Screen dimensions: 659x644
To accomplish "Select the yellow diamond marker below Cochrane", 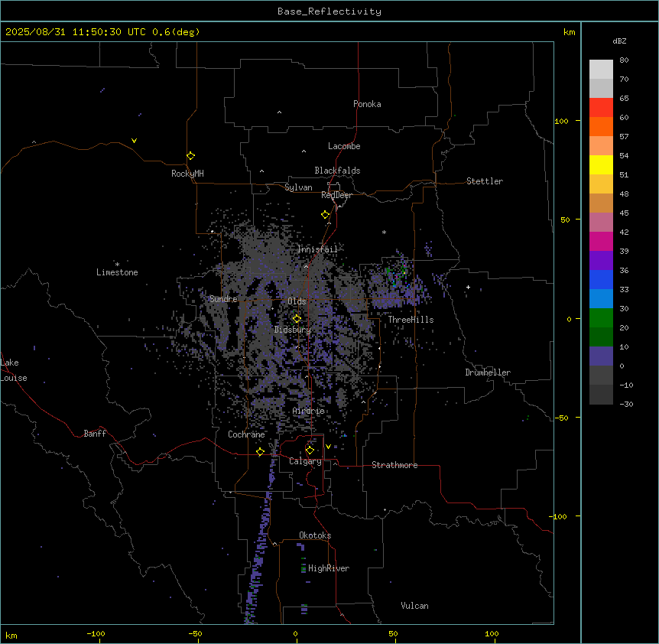I will (260, 452).
